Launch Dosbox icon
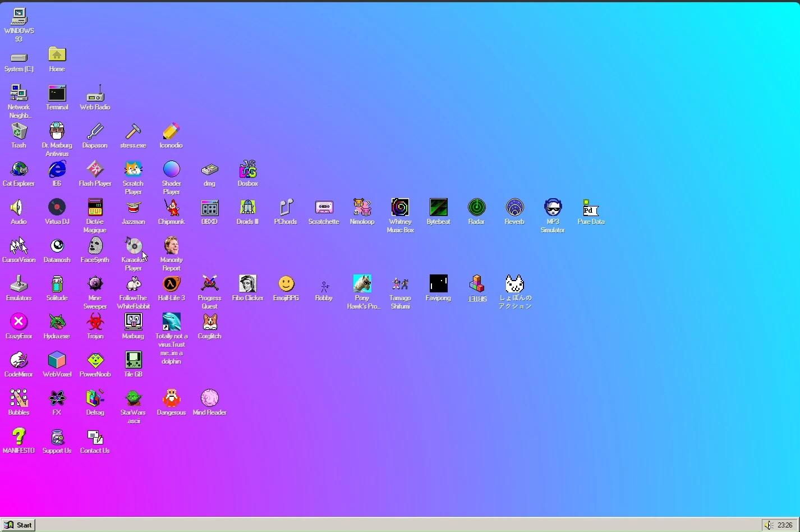Viewport: 800px width, 532px height. tap(247, 169)
